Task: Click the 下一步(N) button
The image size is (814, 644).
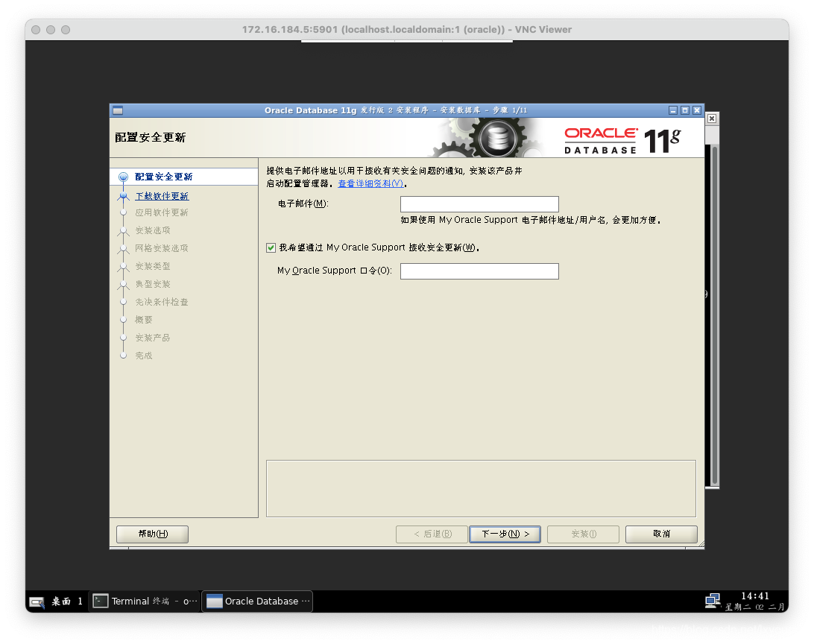Action: (x=505, y=534)
